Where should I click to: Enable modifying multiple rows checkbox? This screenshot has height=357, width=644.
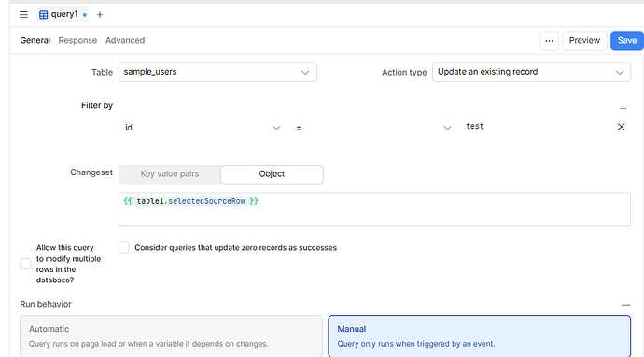coord(25,264)
